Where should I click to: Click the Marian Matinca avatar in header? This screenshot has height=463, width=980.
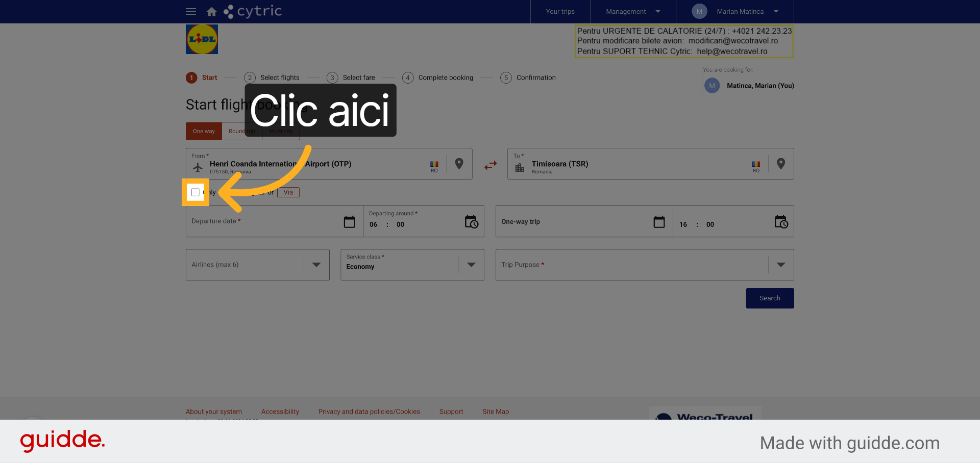point(699,11)
